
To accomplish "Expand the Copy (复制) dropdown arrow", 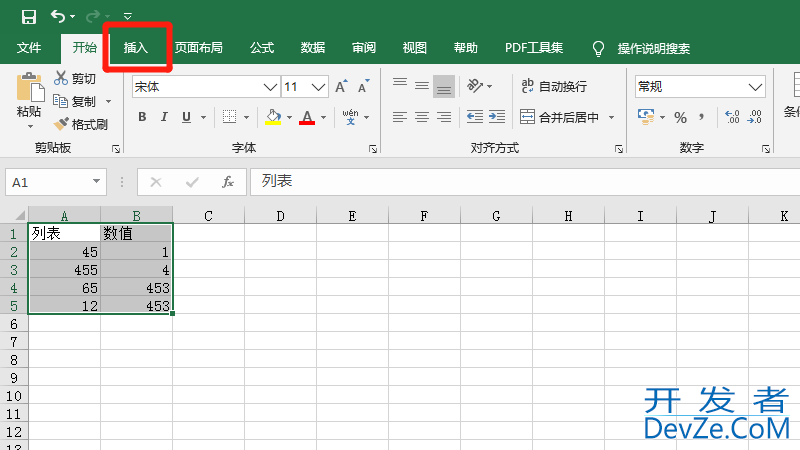I will click(x=108, y=102).
